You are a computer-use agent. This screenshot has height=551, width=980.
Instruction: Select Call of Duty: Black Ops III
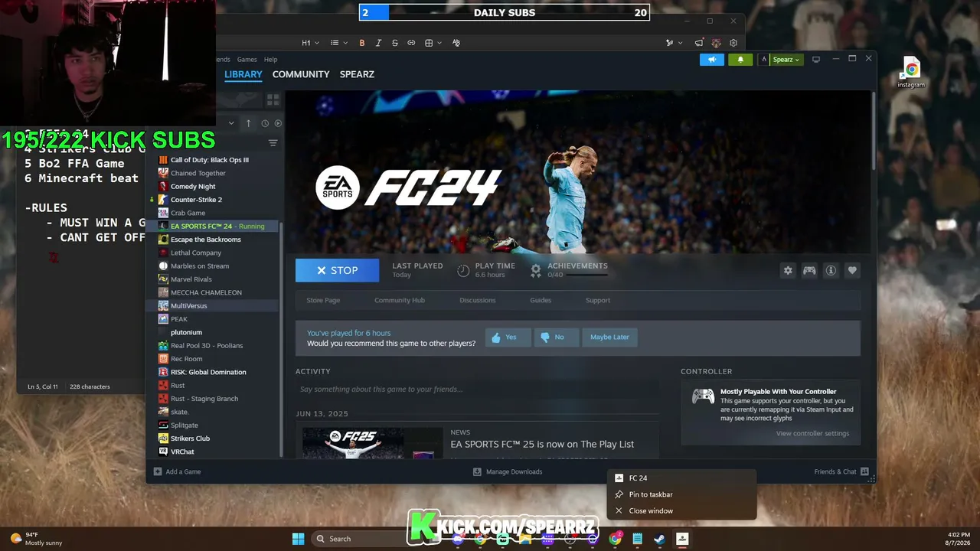click(x=210, y=160)
